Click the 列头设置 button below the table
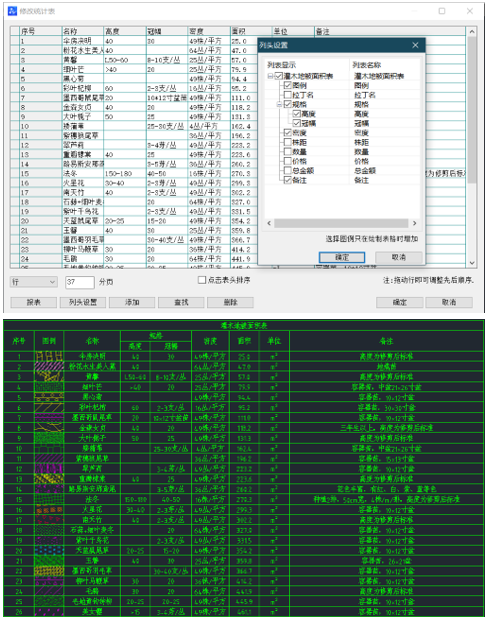490x621 pixels. click(x=83, y=302)
